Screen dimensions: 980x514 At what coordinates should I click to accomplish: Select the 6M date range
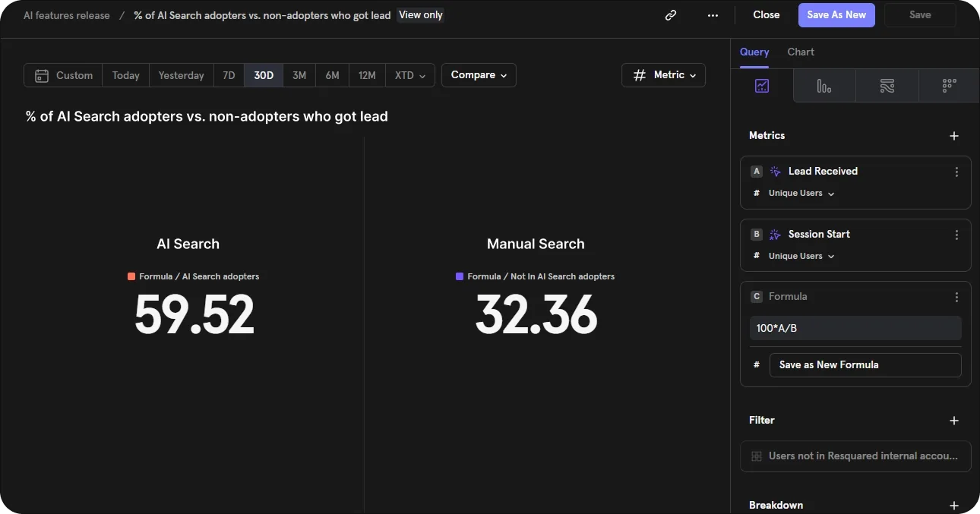click(x=332, y=75)
